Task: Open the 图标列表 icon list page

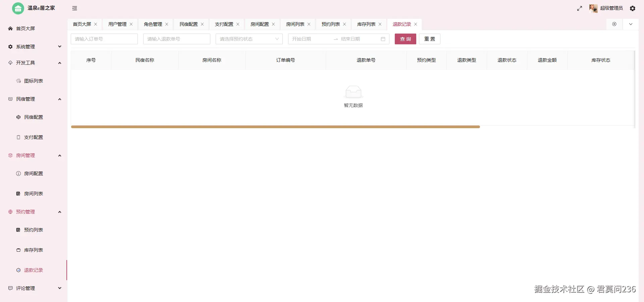Action: 33,81
